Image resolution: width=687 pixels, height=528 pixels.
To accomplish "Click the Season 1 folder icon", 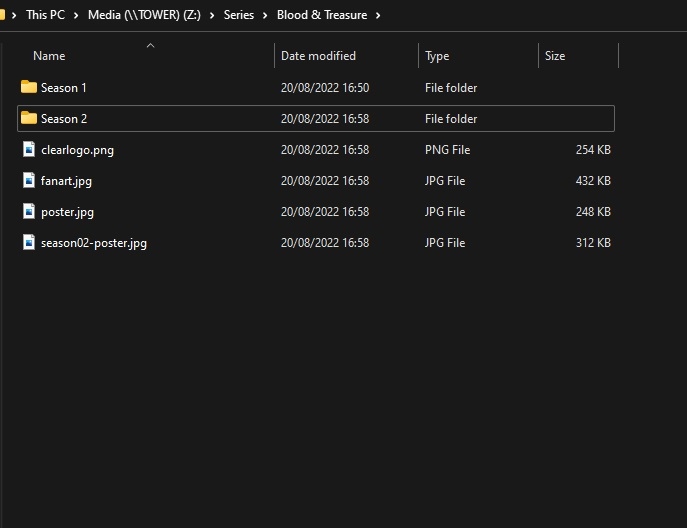I will click(x=29, y=88).
